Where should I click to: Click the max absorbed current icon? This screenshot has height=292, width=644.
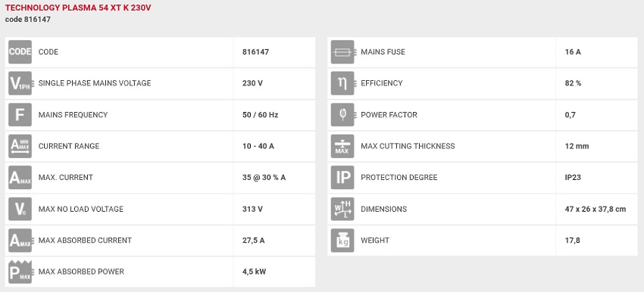(x=20, y=241)
